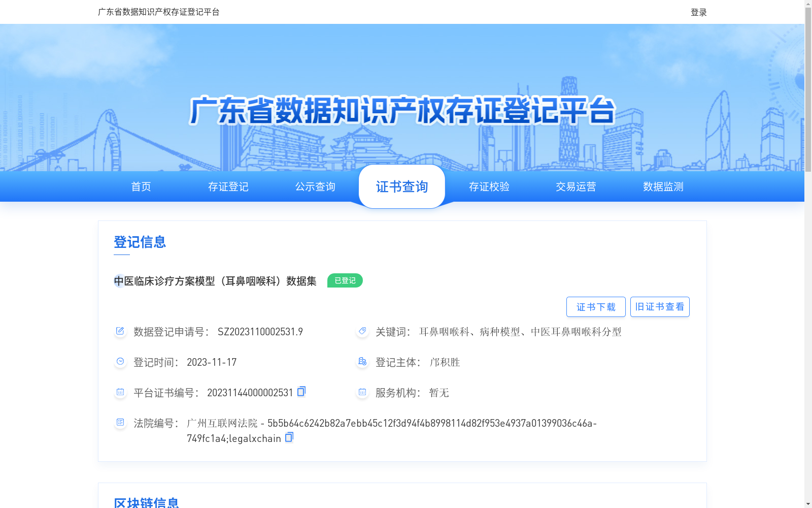Open the 数据监测 page
This screenshot has width=812, height=508.
662,186
